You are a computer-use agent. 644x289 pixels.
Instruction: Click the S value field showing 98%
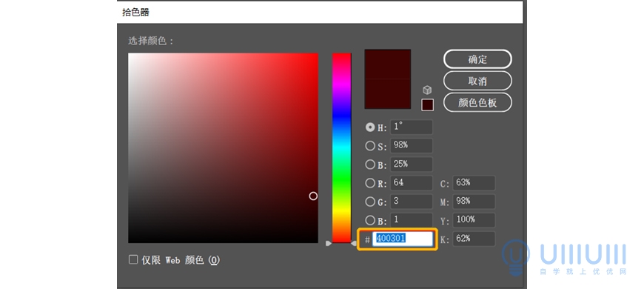pyautogui.click(x=411, y=145)
